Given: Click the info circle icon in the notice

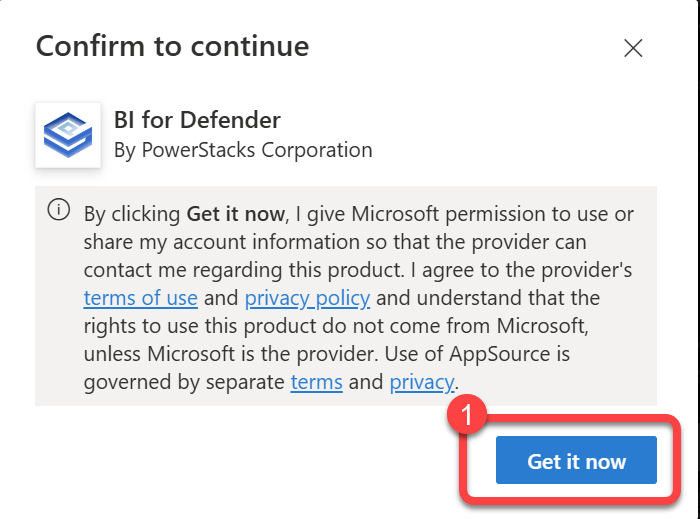Looking at the screenshot, I should coord(59,210).
